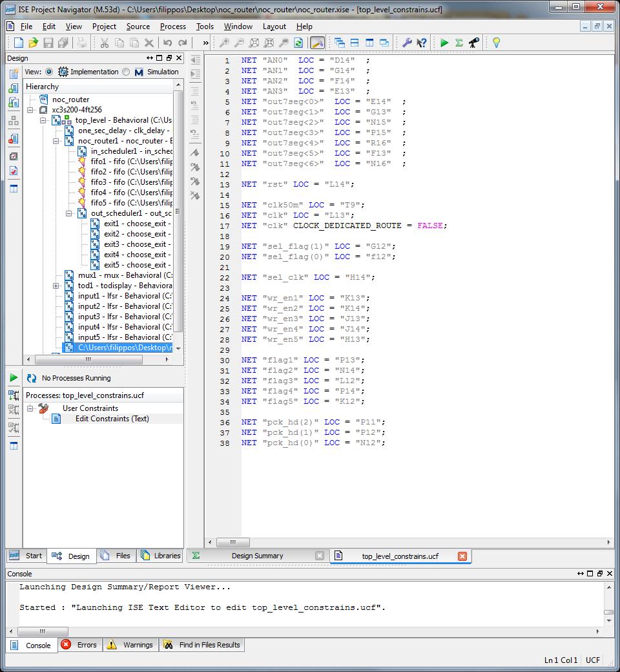Click the Cascade windows toolbar icon
Screen dimensions: 620x672
tap(339, 43)
